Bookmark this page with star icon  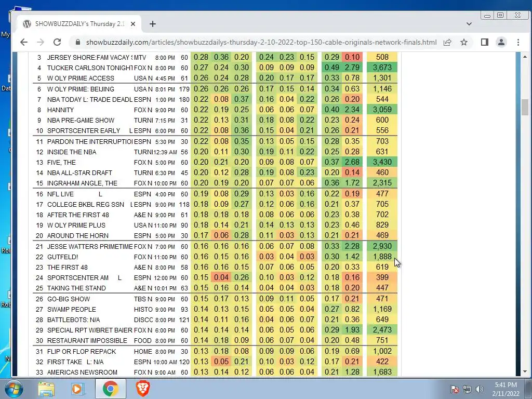(x=464, y=42)
